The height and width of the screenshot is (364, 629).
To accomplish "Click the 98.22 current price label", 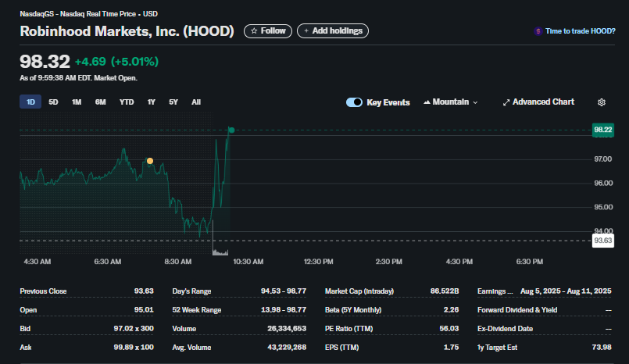I will pyautogui.click(x=603, y=130).
